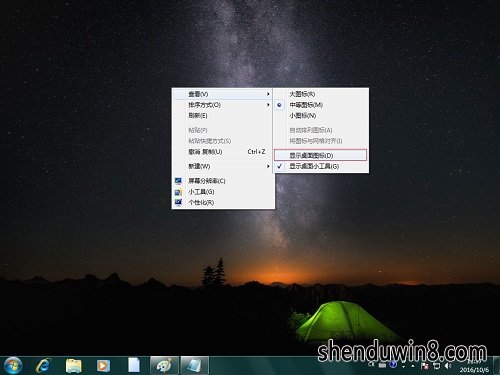The image size is (500, 375).
Task: Click the Show desktop strip beside the clock
Action: tap(496, 365)
